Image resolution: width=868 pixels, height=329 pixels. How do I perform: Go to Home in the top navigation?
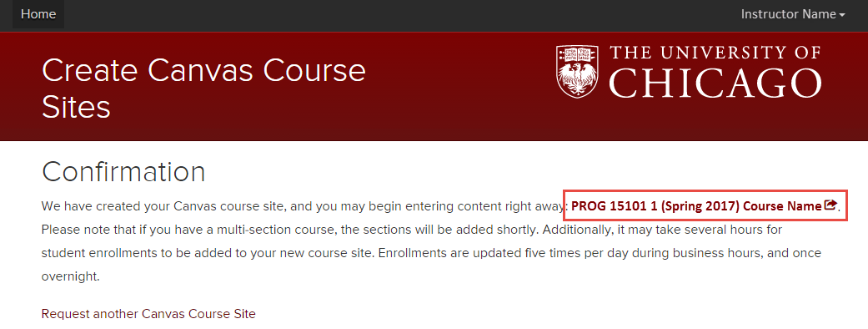(38, 14)
